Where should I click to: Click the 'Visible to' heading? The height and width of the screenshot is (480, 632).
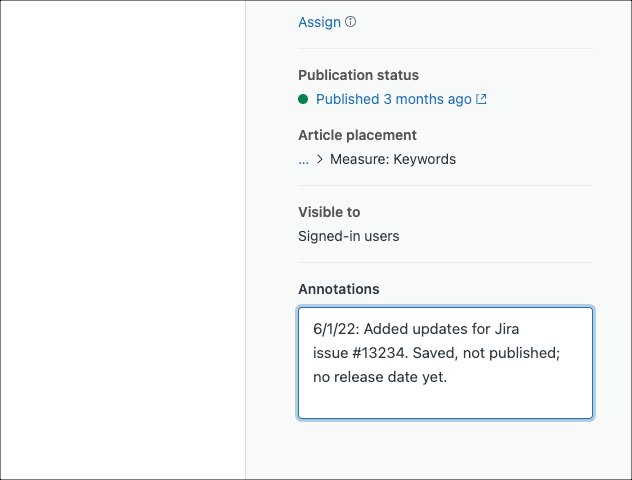click(x=329, y=212)
